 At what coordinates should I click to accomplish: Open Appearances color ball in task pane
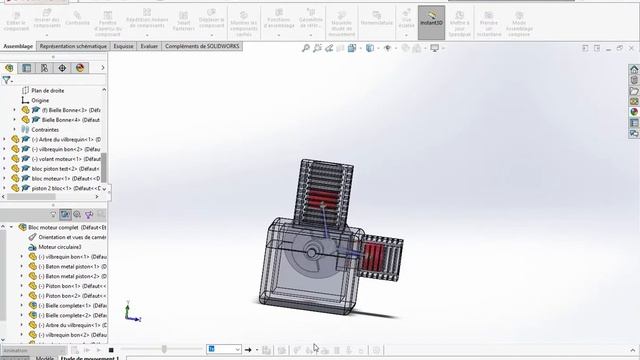(x=634, y=111)
